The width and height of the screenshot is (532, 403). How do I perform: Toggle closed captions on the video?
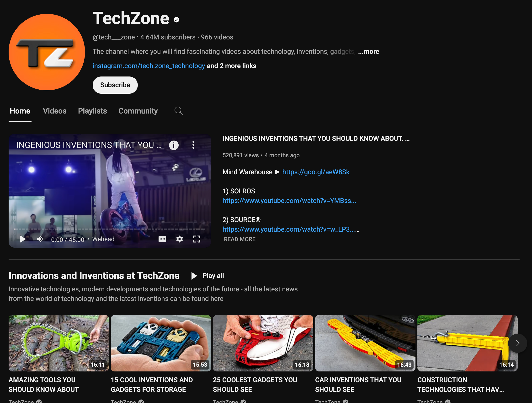point(162,239)
